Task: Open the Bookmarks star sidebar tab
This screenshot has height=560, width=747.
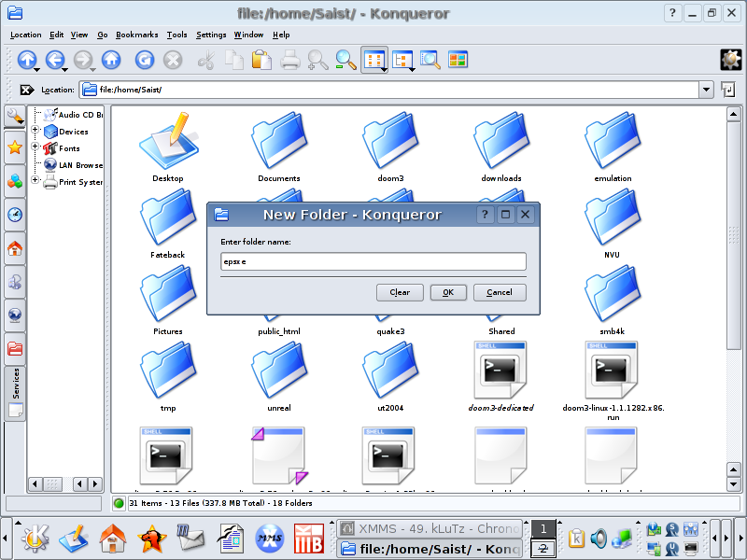Action: pyautogui.click(x=15, y=147)
